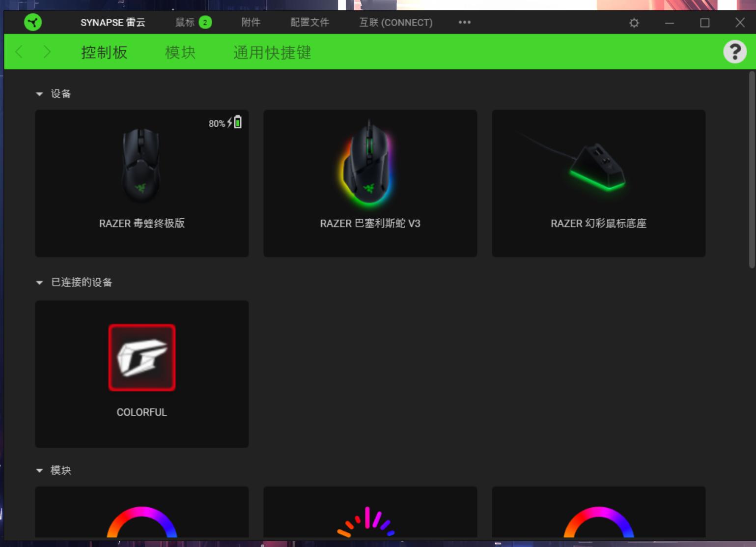The image size is (756, 547).
Task: Open the third module card under 模块
Action: coord(599,512)
